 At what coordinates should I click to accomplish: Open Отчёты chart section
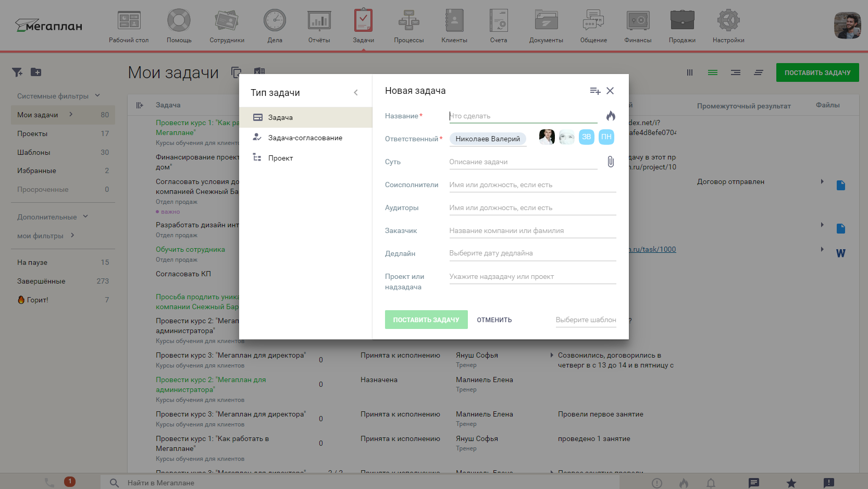click(x=319, y=26)
